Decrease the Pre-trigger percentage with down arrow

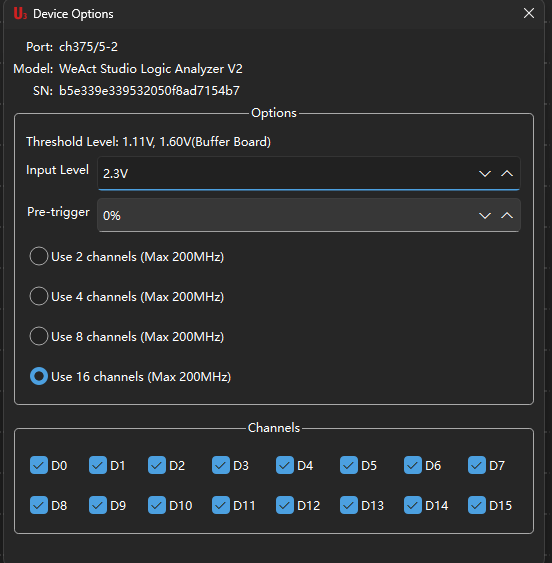485,216
